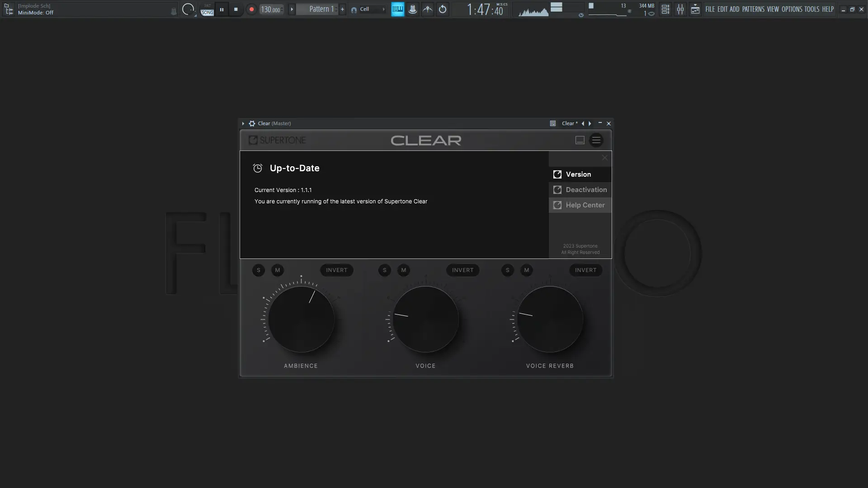Toggle the Pat/Song mode switch
The height and width of the screenshot is (488, 868).
(x=207, y=9)
